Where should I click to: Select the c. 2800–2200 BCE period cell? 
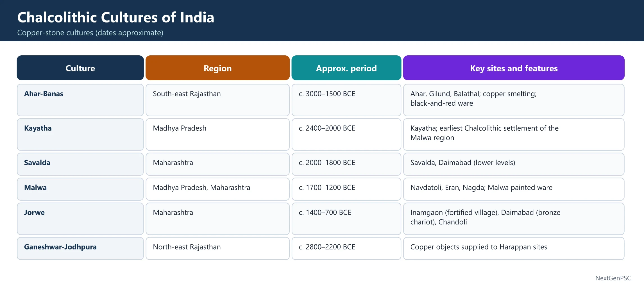(x=346, y=248)
